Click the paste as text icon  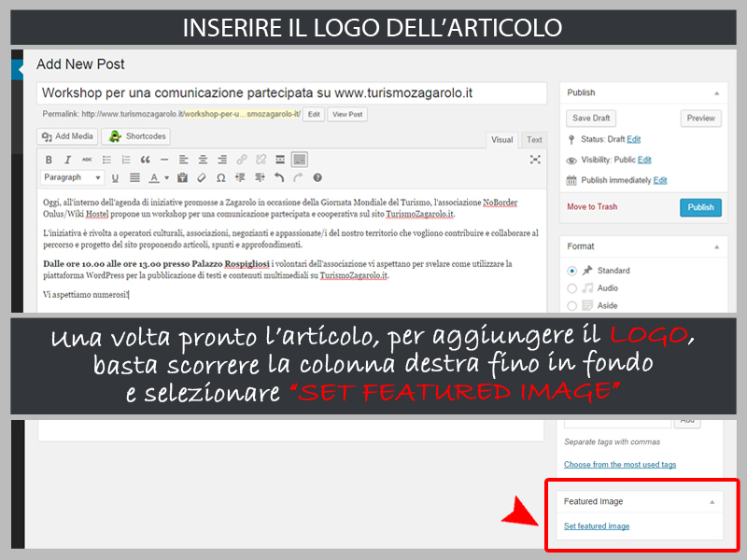pos(182,177)
